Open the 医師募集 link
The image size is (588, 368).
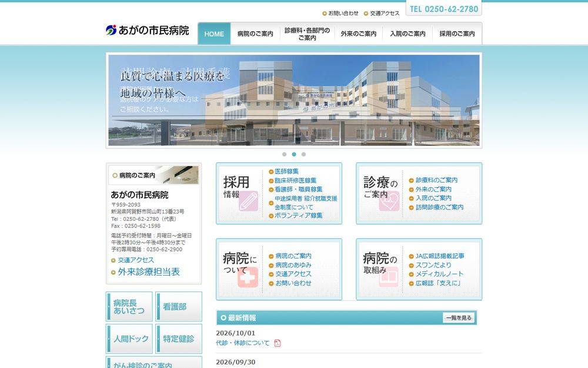click(x=286, y=171)
